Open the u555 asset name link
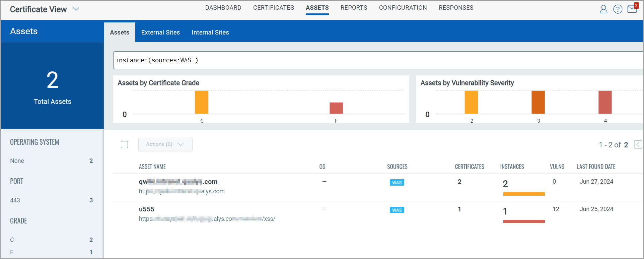This screenshot has height=259, width=644. [x=147, y=209]
